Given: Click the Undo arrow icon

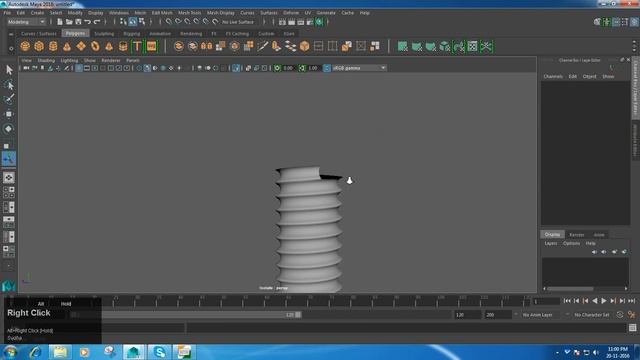Looking at the screenshot, I should click(87, 22).
